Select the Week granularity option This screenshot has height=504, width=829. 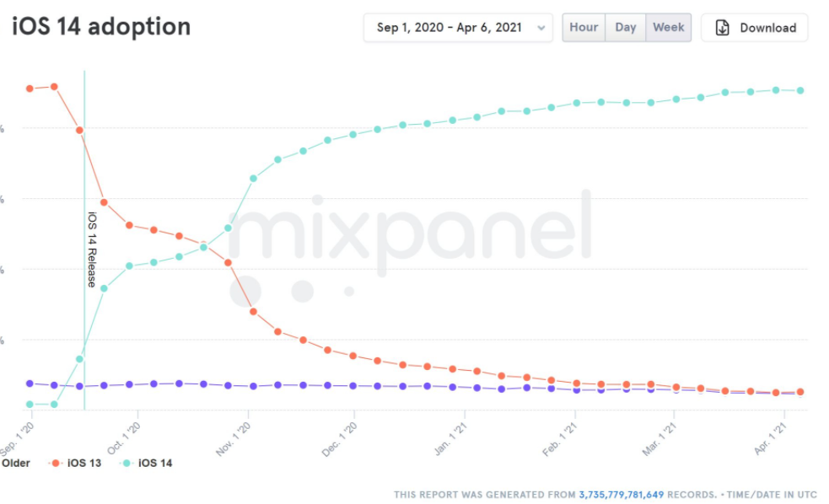(x=669, y=27)
